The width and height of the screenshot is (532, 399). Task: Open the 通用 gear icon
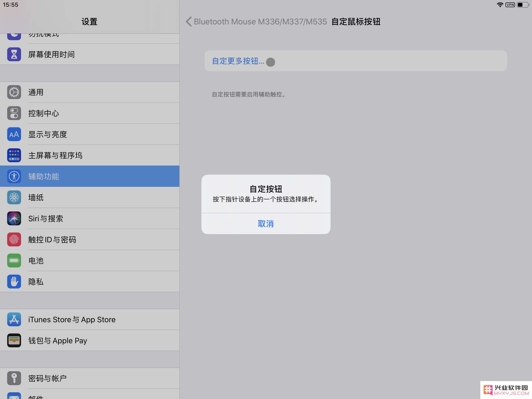point(14,92)
